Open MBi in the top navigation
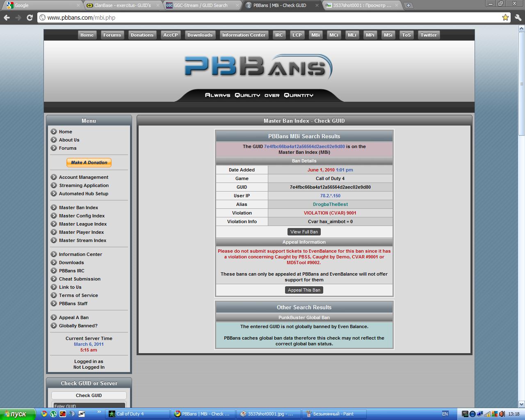The height and width of the screenshot is (420, 525). (x=315, y=35)
